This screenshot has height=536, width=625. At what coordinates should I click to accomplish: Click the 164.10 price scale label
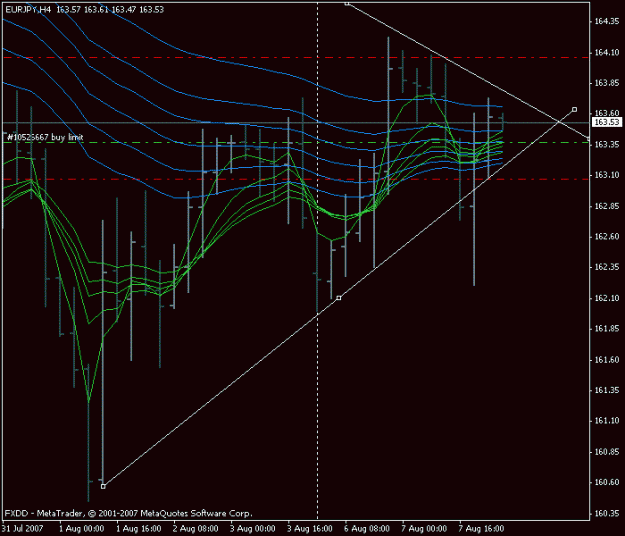point(607,53)
